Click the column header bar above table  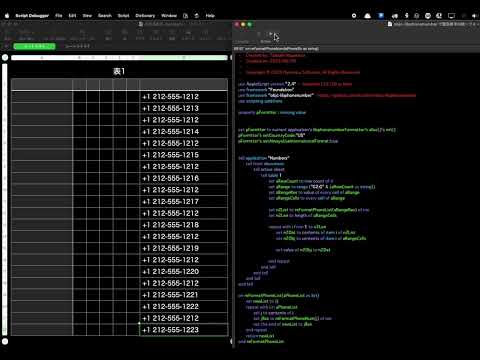(119, 58)
